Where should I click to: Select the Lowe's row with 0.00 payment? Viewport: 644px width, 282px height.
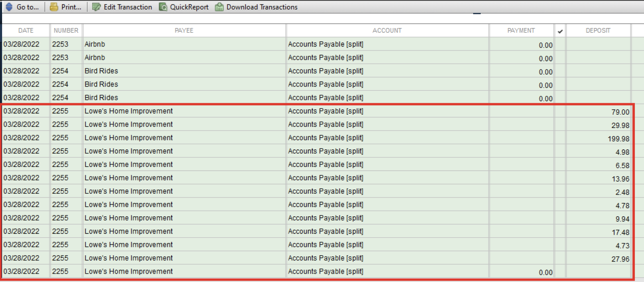(129, 272)
